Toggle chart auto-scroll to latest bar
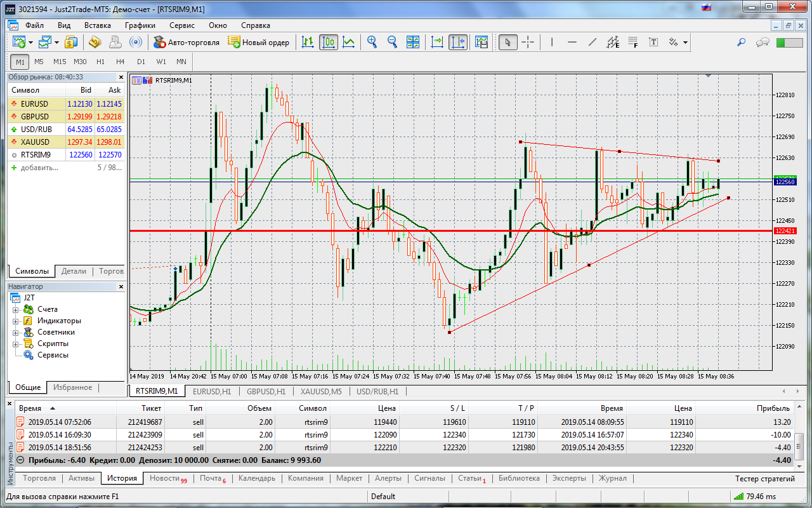 click(437, 43)
